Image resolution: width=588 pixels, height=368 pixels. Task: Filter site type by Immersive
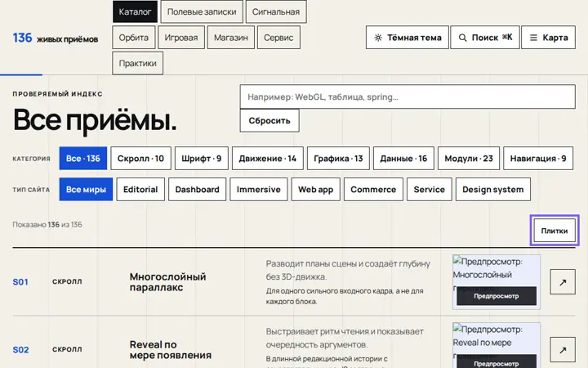click(258, 189)
